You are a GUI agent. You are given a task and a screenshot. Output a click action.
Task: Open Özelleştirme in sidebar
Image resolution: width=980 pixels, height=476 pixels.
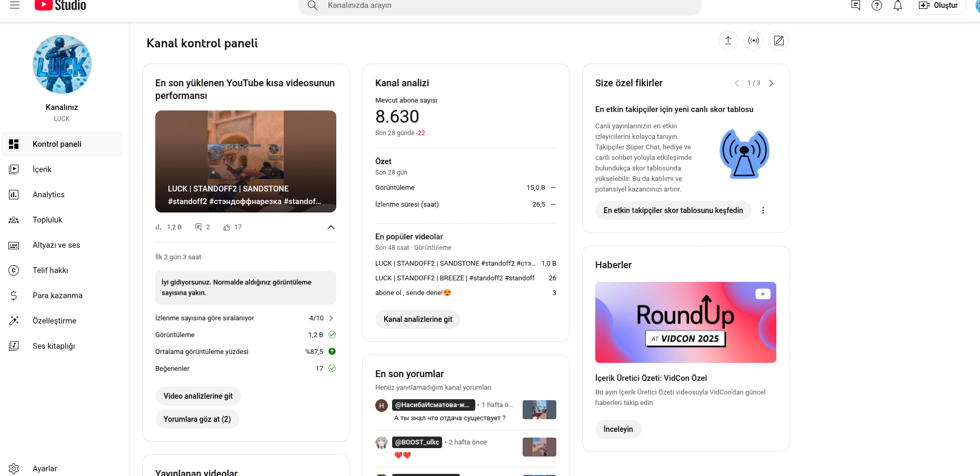point(62,321)
